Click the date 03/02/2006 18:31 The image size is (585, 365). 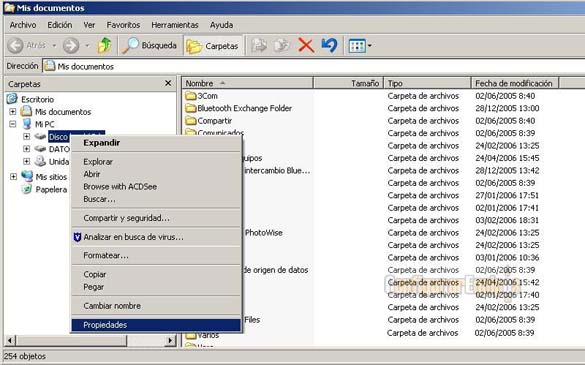point(507,220)
